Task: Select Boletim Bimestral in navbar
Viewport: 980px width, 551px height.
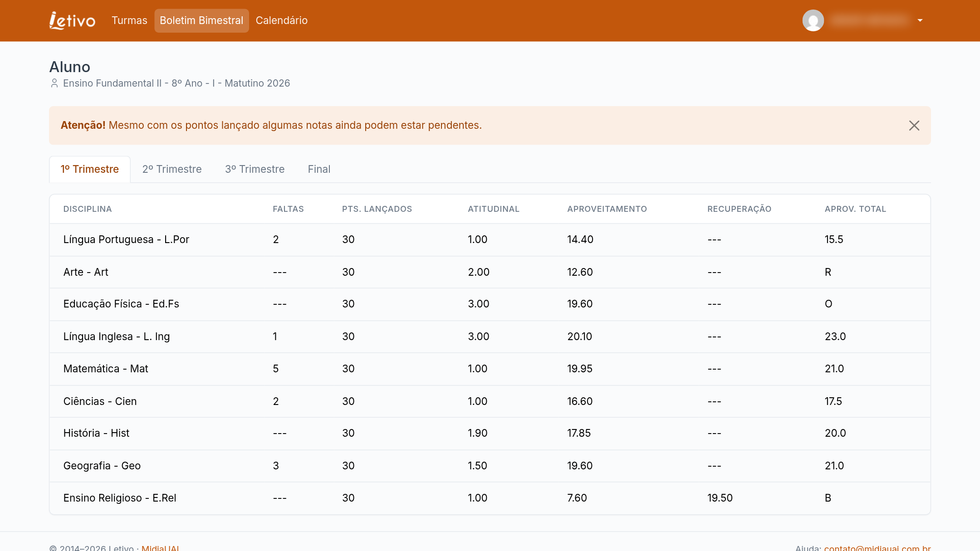Action: click(201, 20)
